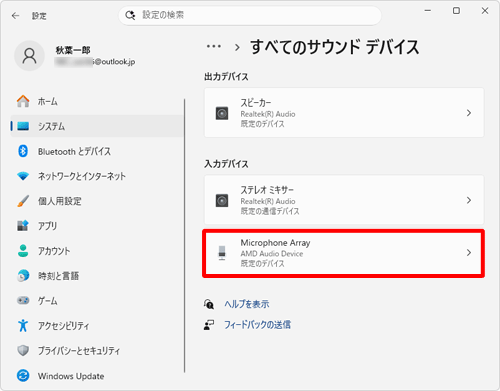The width and height of the screenshot is (500, 391).
Task: Click the 既定の通信デバイス status text
Action: (270, 211)
